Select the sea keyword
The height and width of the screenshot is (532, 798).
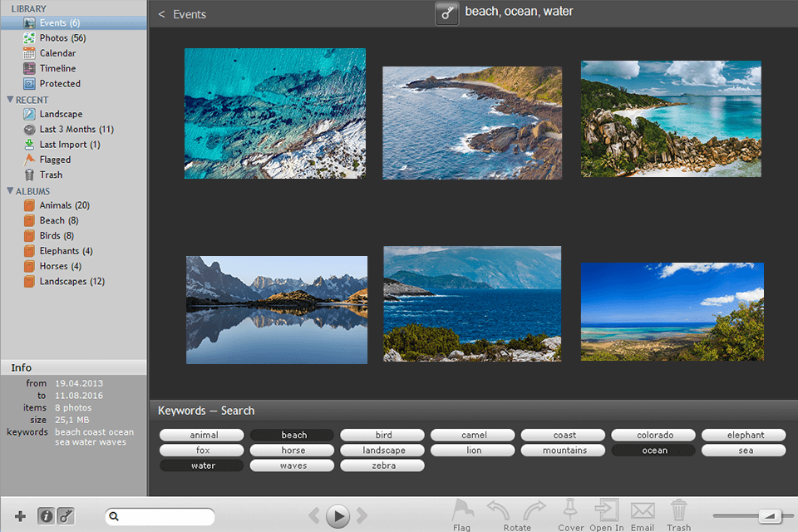point(743,450)
